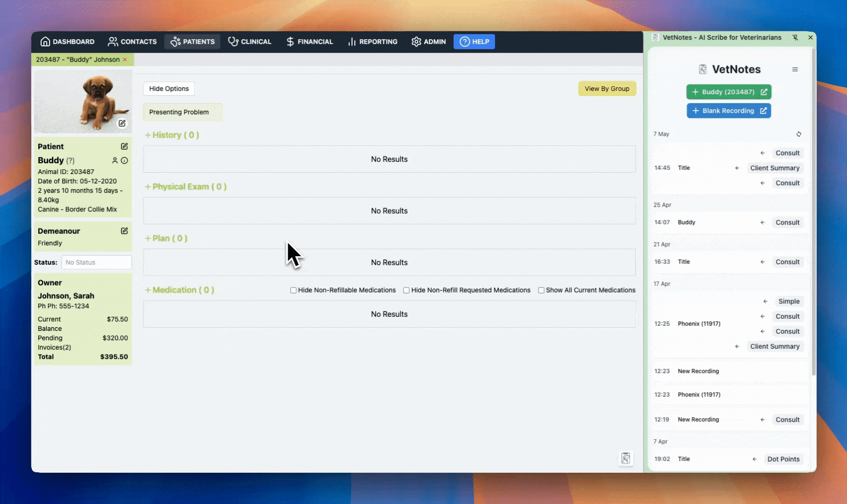Viewport: 847px width, 504px height.
Task: Click the edit icon on Buddy's photo
Action: [x=122, y=123]
